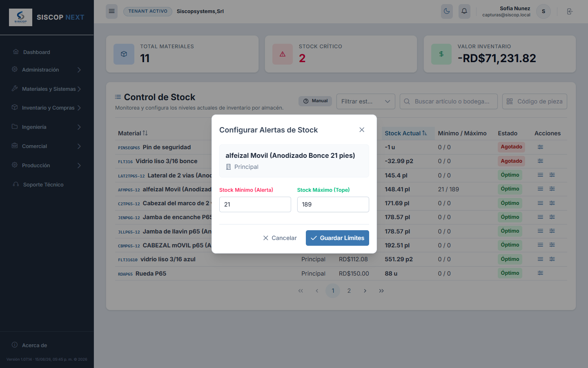Go to the next page arrow
The width and height of the screenshot is (588, 368).
(365, 291)
